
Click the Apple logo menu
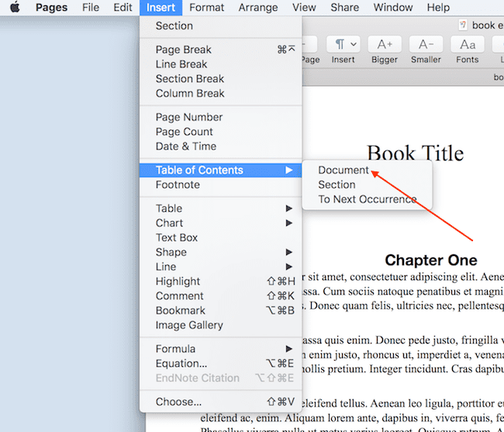14,8
